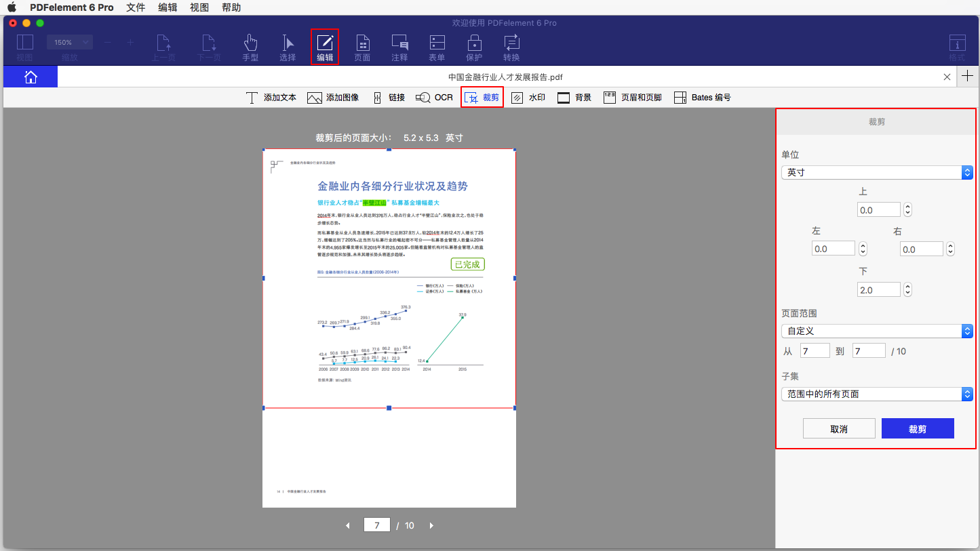Click the Bates numbering tool

(x=702, y=98)
